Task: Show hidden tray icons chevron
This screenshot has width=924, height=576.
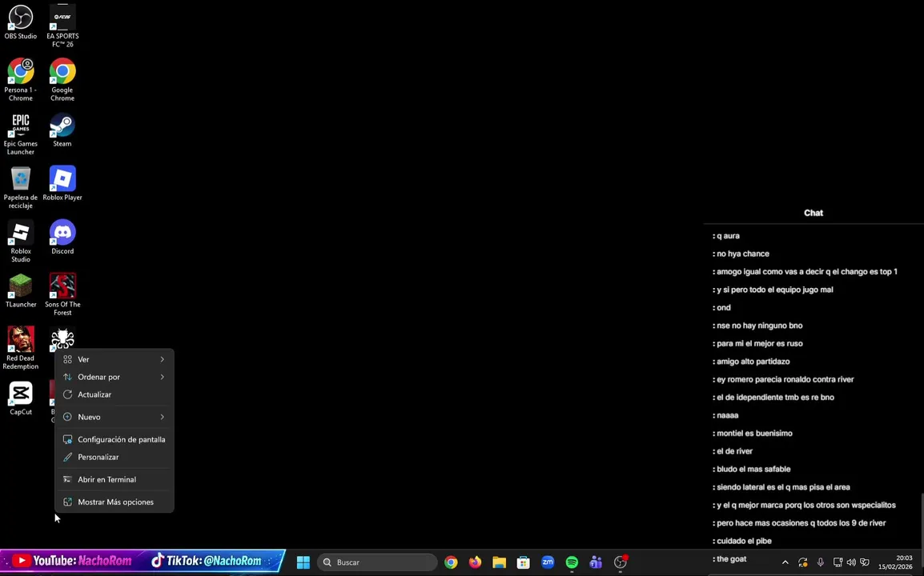Action: click(x=785, y=562)
